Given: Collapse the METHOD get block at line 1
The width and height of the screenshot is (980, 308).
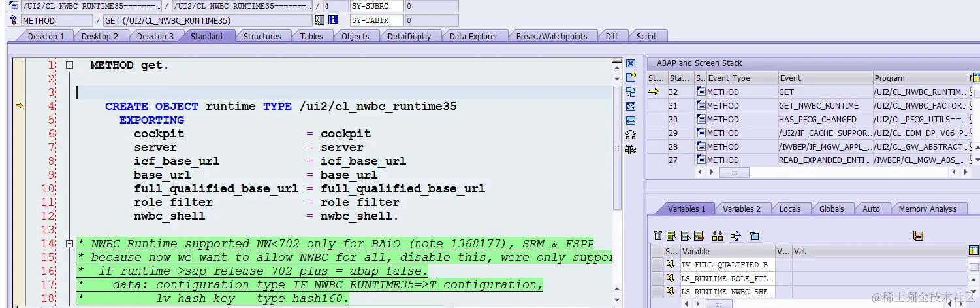Looking at the screenshot, I should click(x=69, y=65).
